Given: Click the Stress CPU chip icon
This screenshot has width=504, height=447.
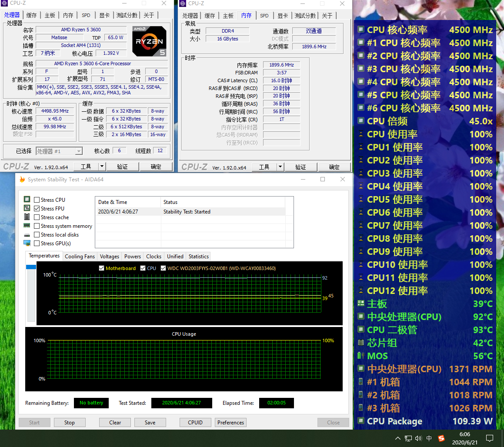Looking at the screenshot, I should pos(27,200).
